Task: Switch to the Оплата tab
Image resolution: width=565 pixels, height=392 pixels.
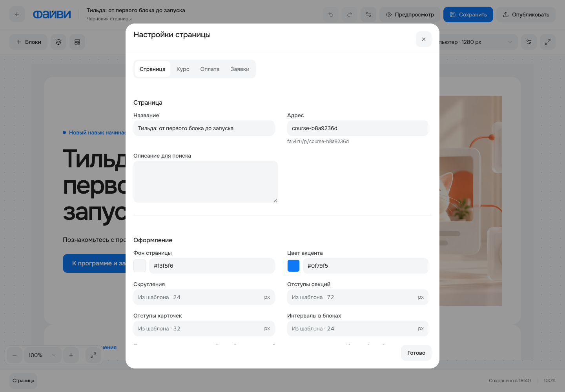Action: click(x=210, y=69)
